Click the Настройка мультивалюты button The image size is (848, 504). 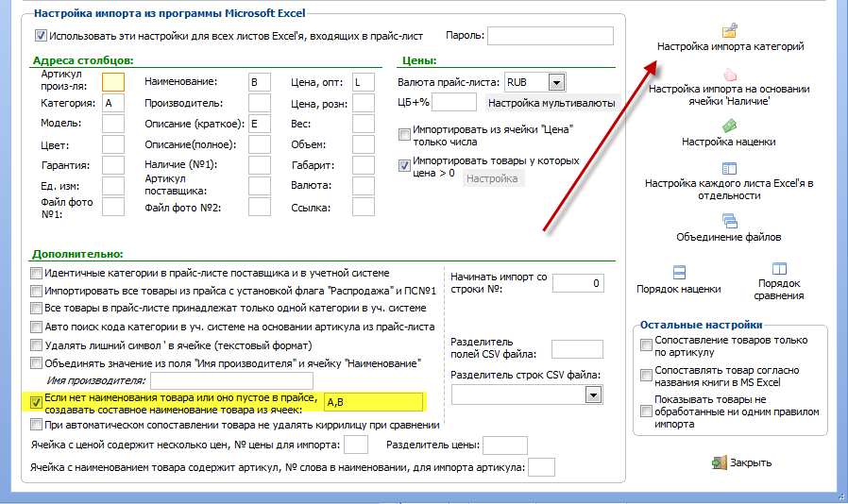[x=551, y=103]
